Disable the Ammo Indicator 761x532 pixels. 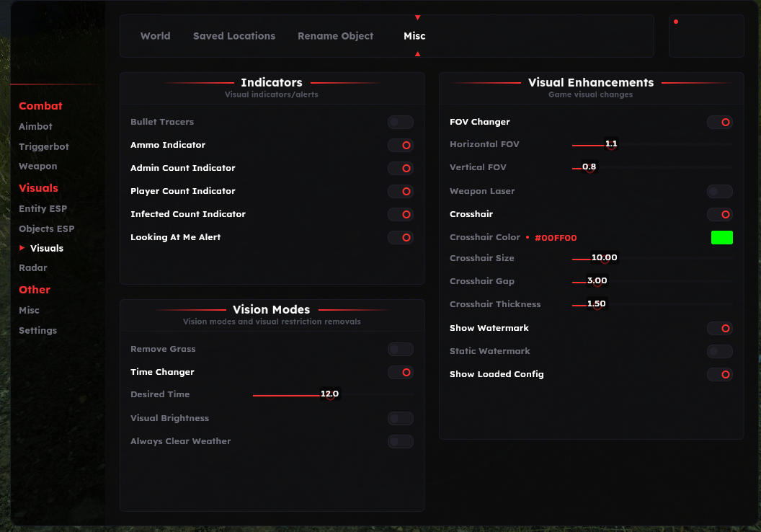point(401,145)
